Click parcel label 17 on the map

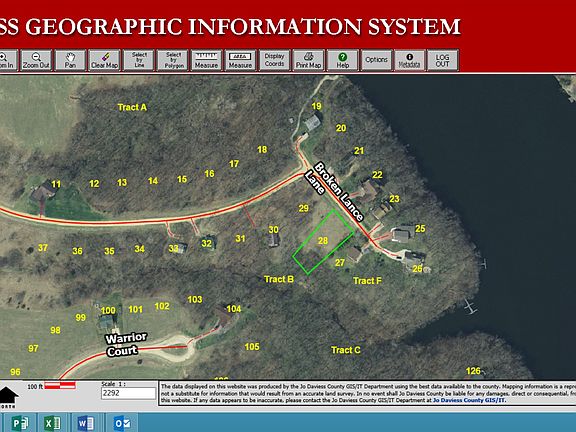coord(234,164)
